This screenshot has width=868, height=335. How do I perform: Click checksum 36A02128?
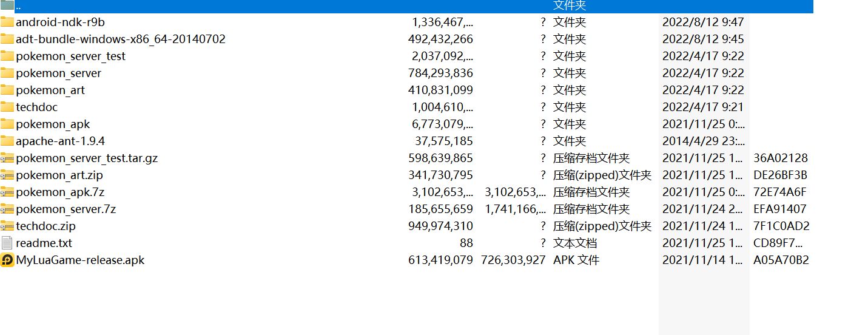pyautogui.click(x=781, y=158)
